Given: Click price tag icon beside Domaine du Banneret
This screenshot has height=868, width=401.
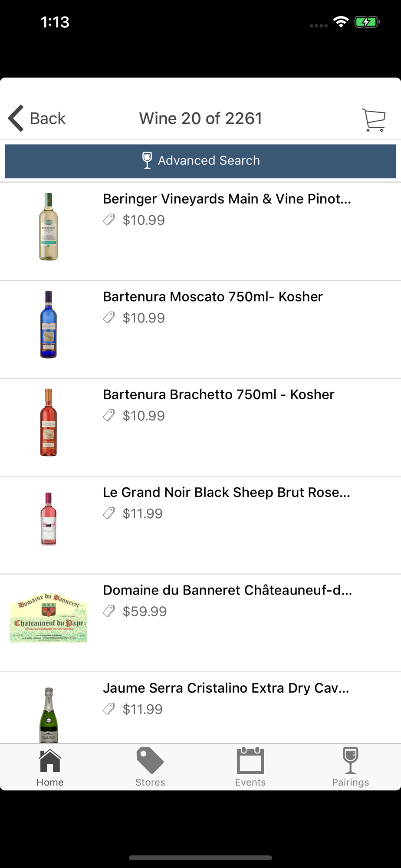Looking at the screenshot, I should click(x=109, y=611).
